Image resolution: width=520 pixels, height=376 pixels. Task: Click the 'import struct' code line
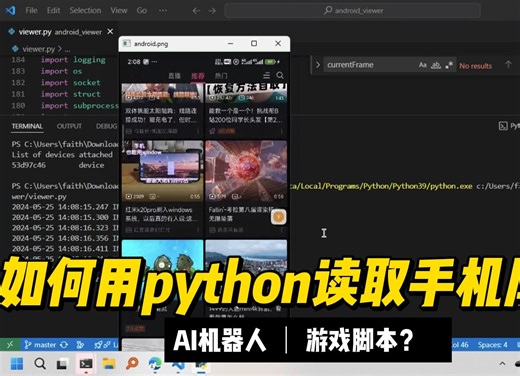click(70, 94)
